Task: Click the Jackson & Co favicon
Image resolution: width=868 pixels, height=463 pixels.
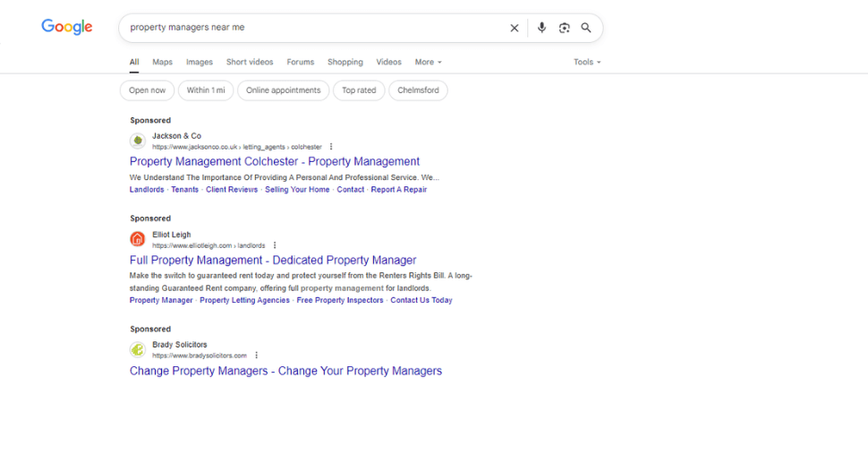Action: coord(138,141)
